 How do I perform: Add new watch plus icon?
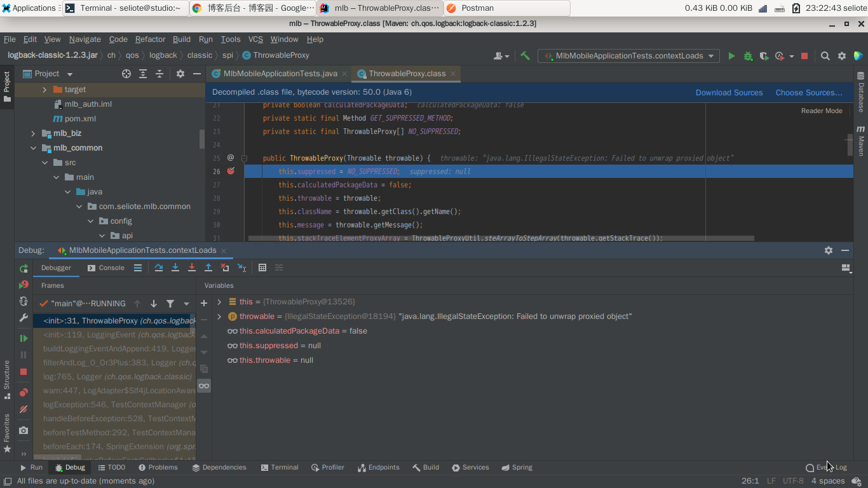click(x=204, y=303)
